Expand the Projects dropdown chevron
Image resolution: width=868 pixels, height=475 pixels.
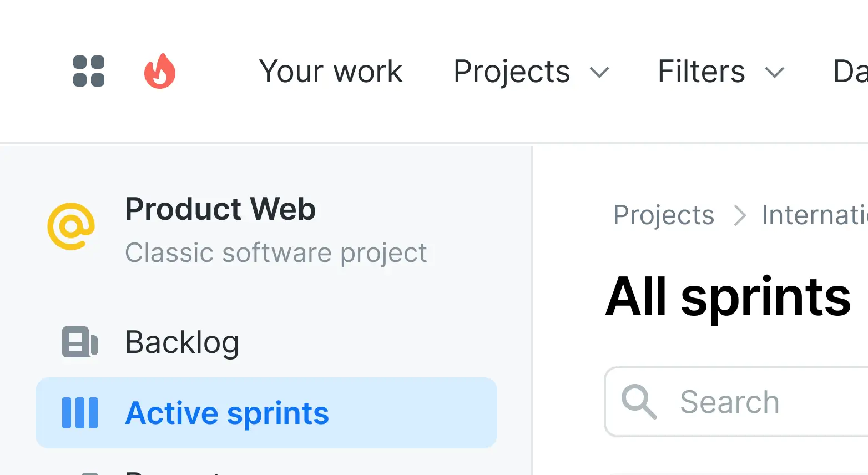pyautogui.click(x=599, y=72)
